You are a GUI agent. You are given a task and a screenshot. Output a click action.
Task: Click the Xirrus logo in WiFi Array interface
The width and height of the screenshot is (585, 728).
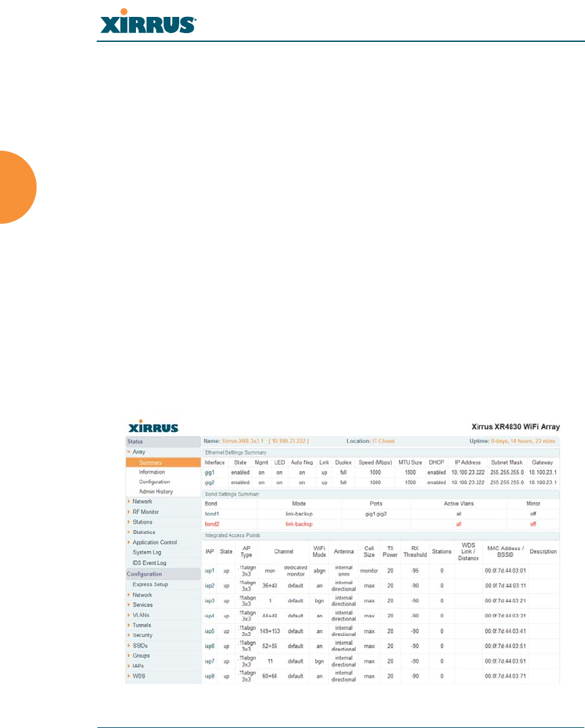pos(154,427)
